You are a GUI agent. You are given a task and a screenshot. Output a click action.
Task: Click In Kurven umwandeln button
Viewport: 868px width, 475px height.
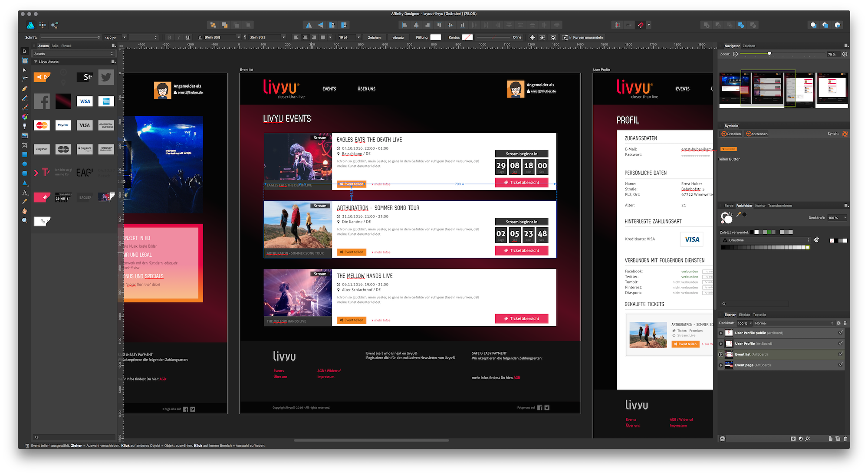click(583, 37)
